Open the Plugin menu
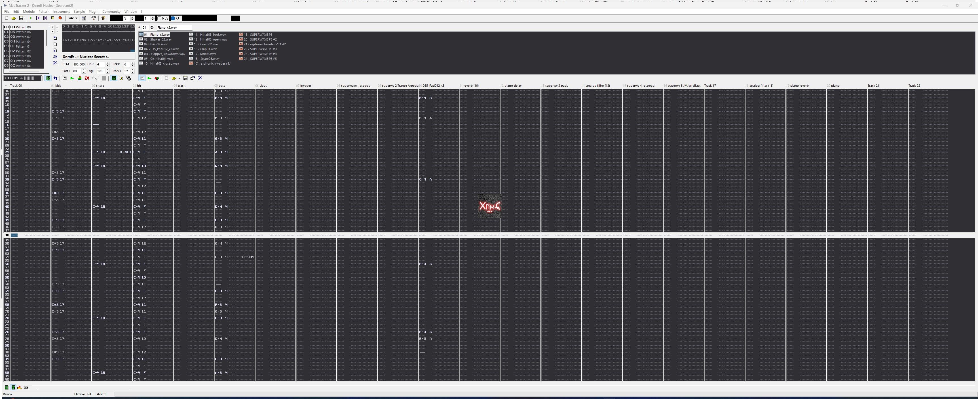 tap(93, 12)
